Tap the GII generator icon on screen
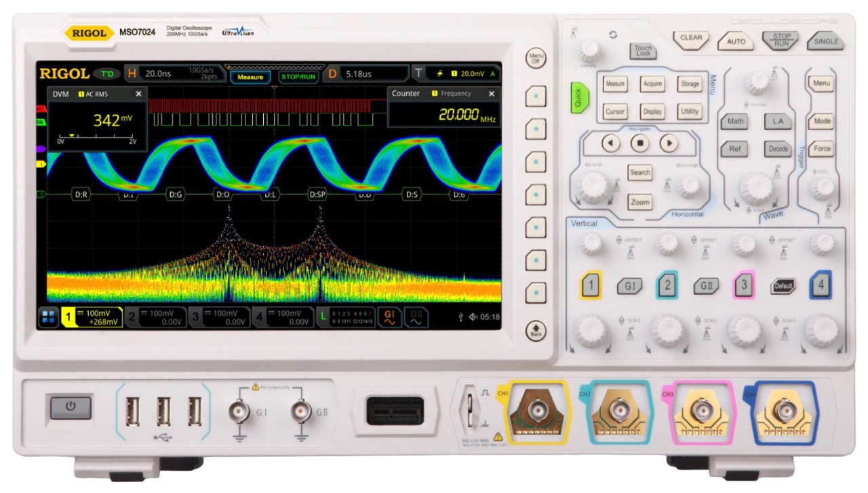This screenshot has height=493, width=868. point(415,317)
